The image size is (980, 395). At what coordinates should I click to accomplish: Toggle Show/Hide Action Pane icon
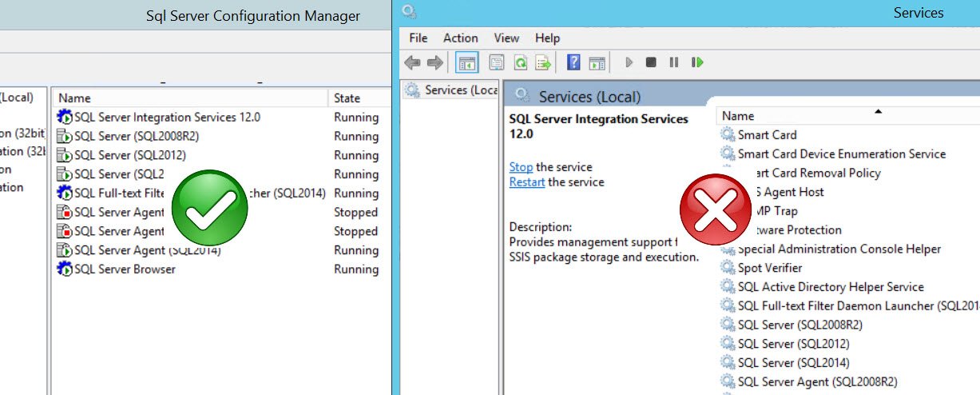coord(597,62)
